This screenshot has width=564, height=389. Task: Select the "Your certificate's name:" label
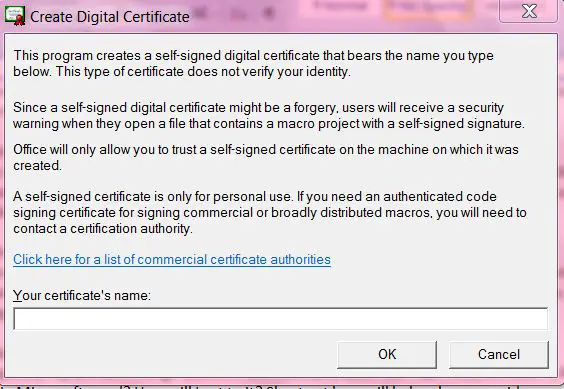coord(82,295)
